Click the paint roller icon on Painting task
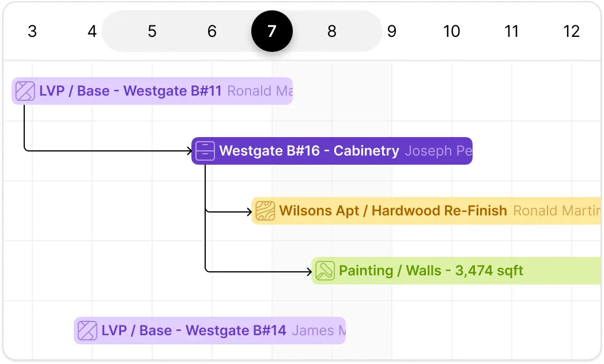 [x=325, y=271]
